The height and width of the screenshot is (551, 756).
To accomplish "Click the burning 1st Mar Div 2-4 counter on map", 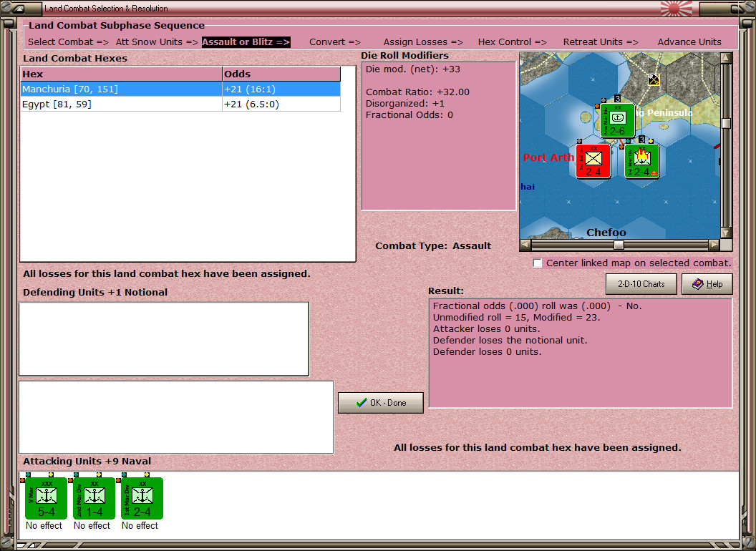I will [x=641, y=161].
